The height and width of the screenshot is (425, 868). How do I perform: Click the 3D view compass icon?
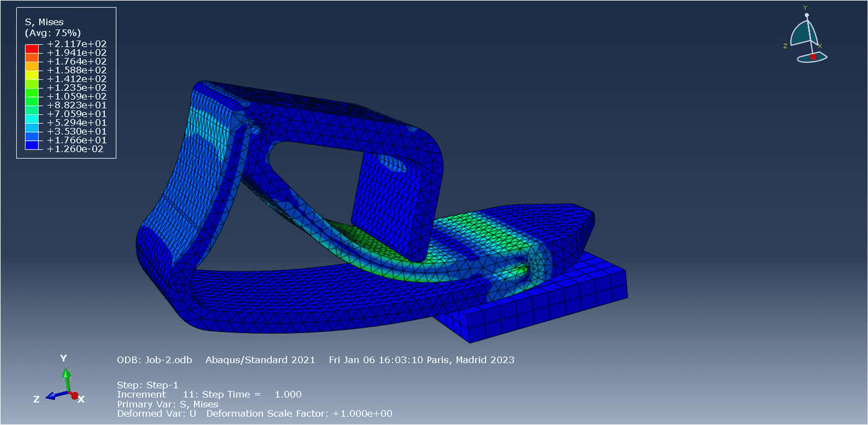807,35
